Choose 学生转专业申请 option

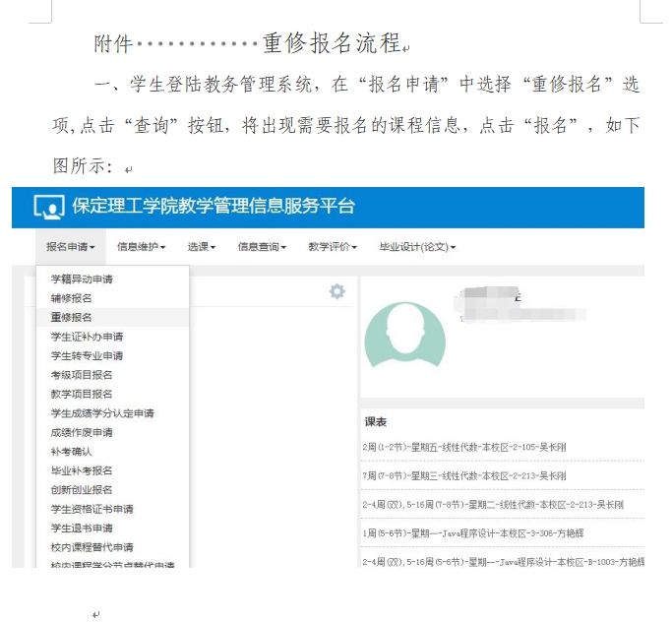(87, 355)
